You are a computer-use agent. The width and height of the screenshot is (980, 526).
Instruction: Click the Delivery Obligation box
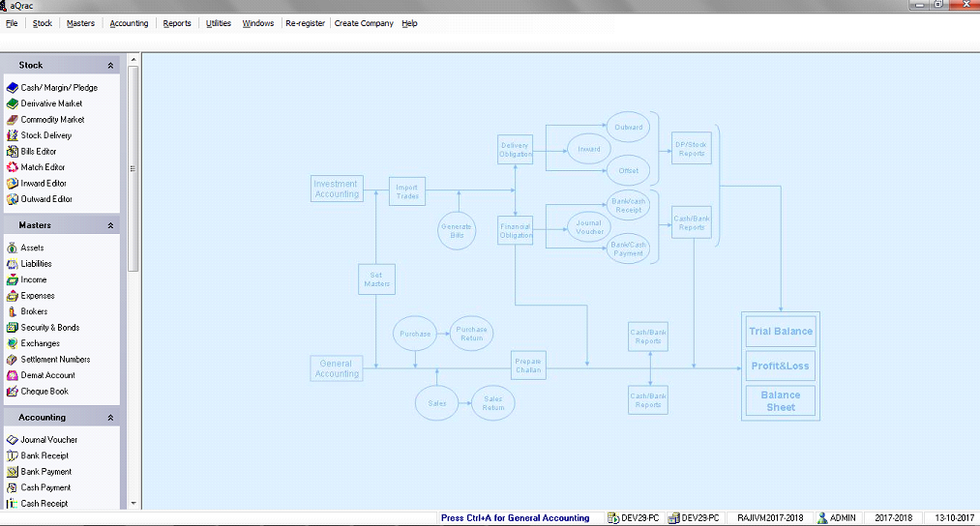515,149
